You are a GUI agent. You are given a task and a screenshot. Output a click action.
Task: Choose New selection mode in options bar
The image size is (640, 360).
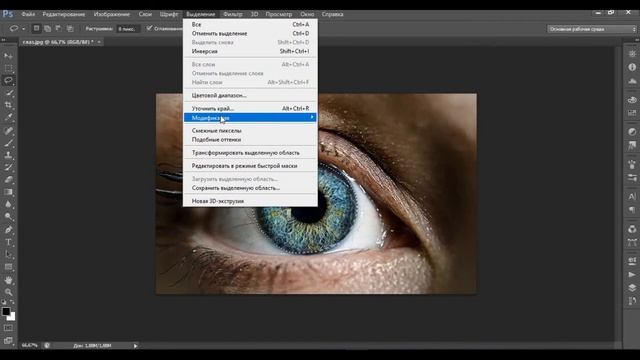click(36, 29)
